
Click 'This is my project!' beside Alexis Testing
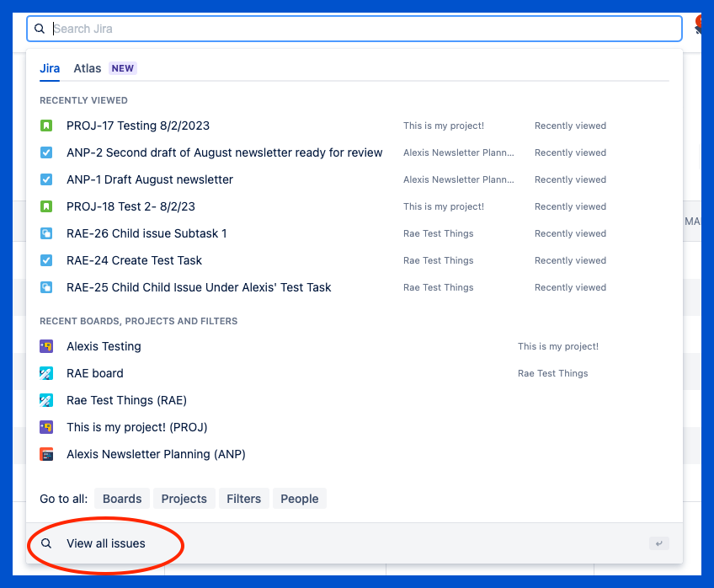(557, 346)
